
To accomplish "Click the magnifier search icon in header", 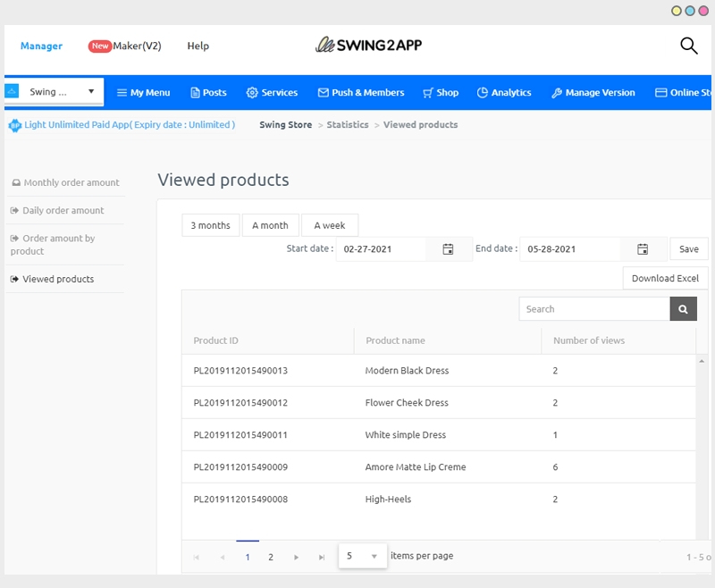I will click(688, 46).
